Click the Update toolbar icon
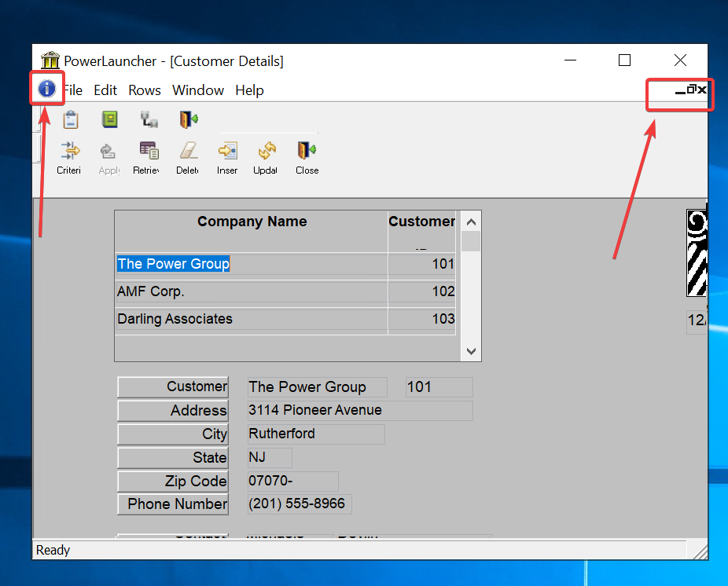This screenshot has height=586, width=728. pos(266,151)
